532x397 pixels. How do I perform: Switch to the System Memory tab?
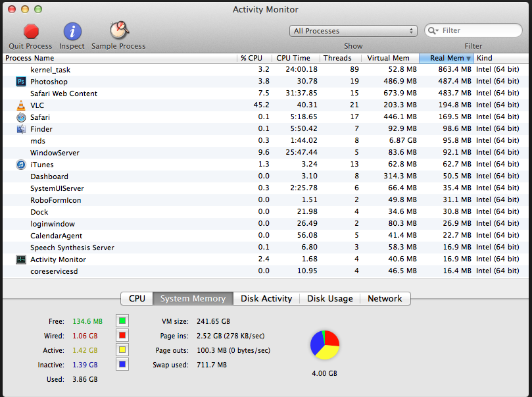pos(193,298)
